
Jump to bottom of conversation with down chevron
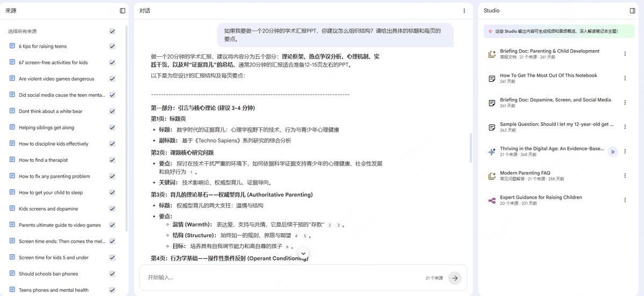coord(303,253)
